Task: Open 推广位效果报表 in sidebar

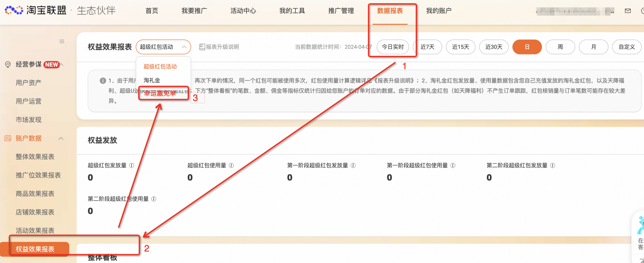Action: [38, 175]
